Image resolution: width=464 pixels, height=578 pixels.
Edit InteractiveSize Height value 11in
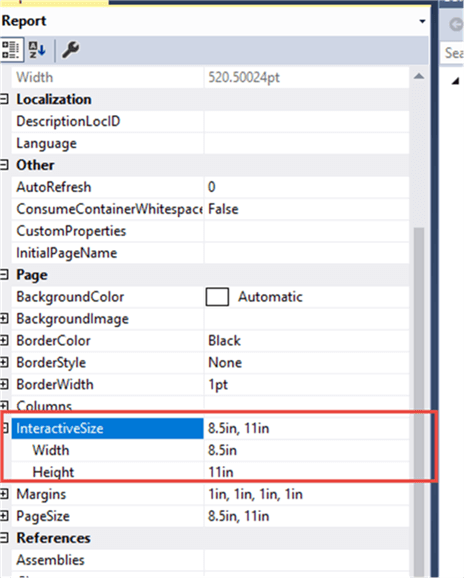307,472
